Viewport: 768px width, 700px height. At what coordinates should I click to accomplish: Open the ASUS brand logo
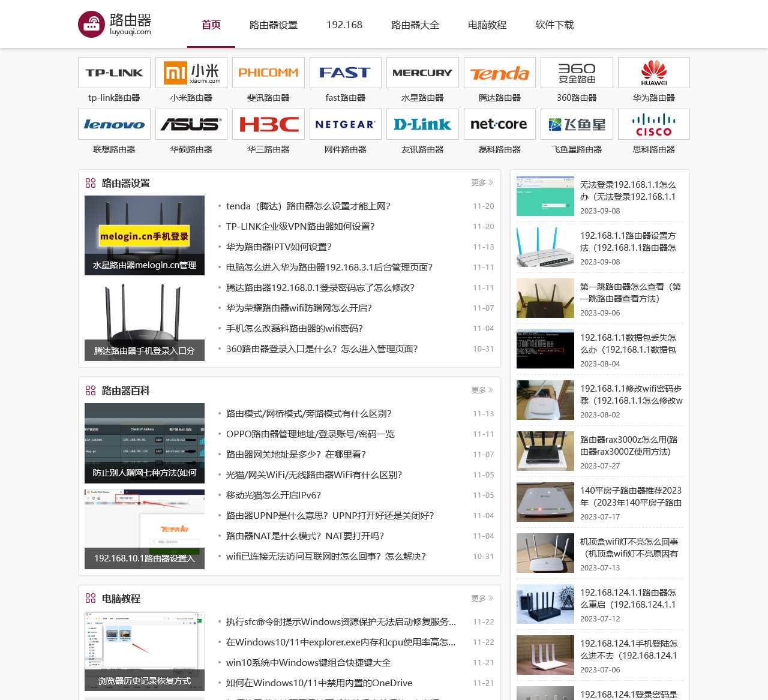tap(191, 124)
